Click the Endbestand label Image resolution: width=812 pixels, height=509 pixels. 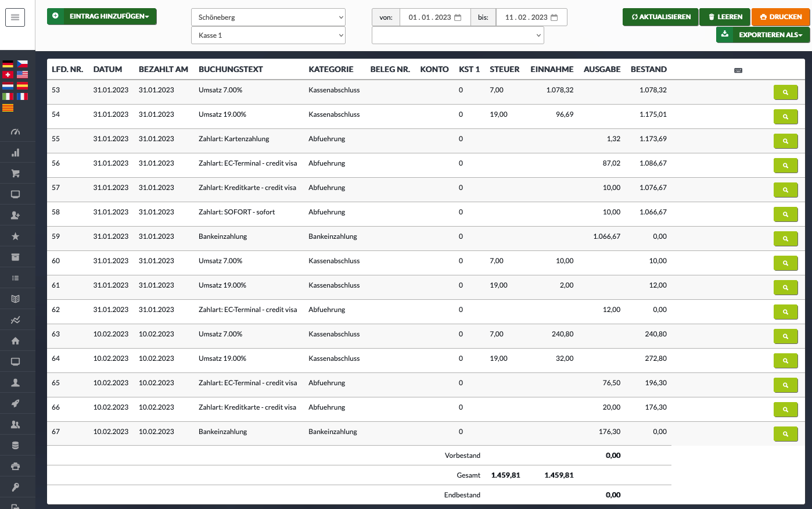click(462, 495)
